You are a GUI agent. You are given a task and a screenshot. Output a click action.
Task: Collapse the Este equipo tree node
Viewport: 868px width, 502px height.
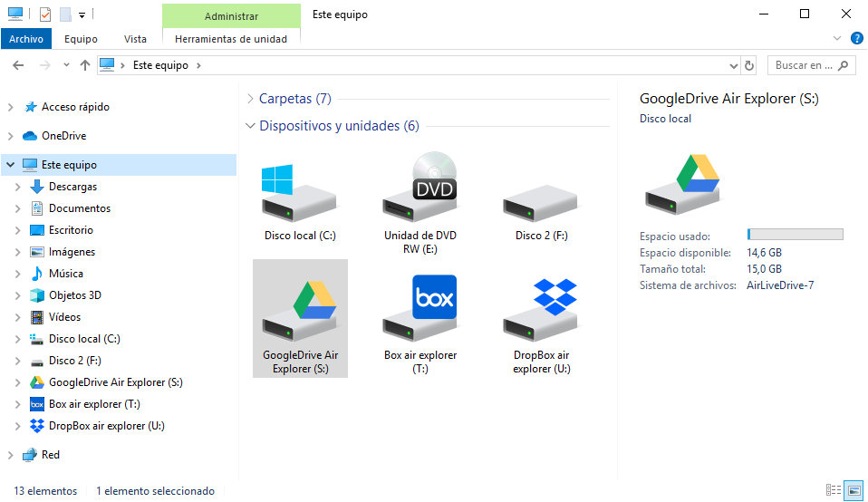click(x=11, y=164)
